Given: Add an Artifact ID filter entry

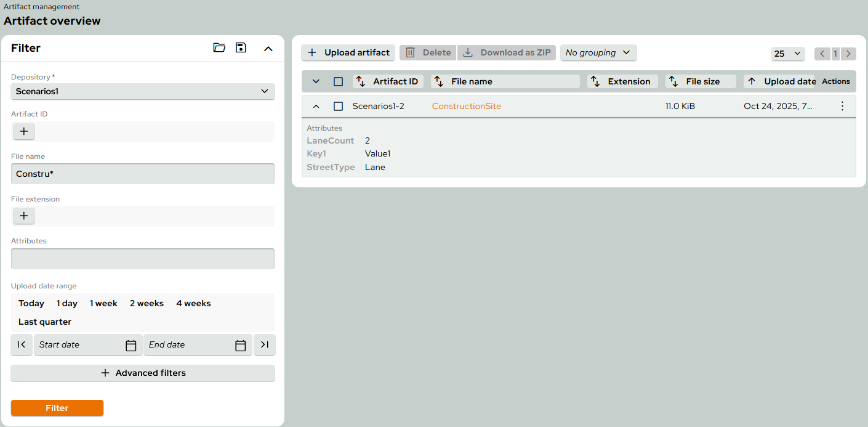Looking at the screenshot, I should [24, 131].
